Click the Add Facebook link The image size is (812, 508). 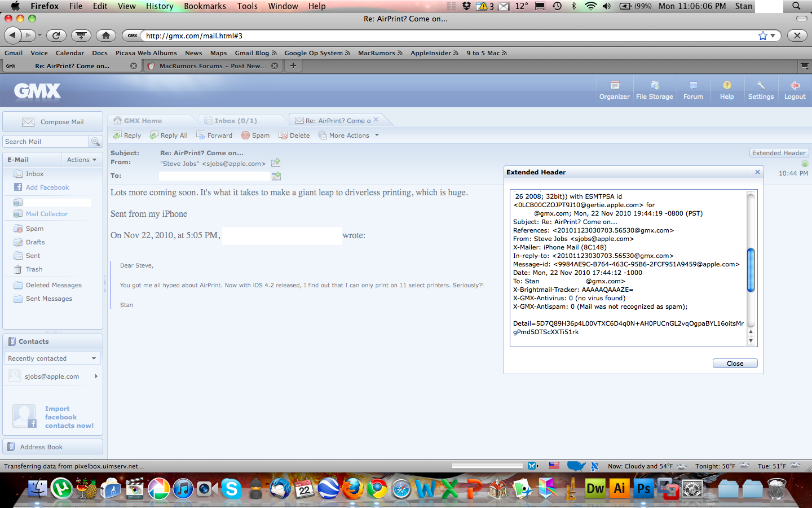tap(47, 187)
